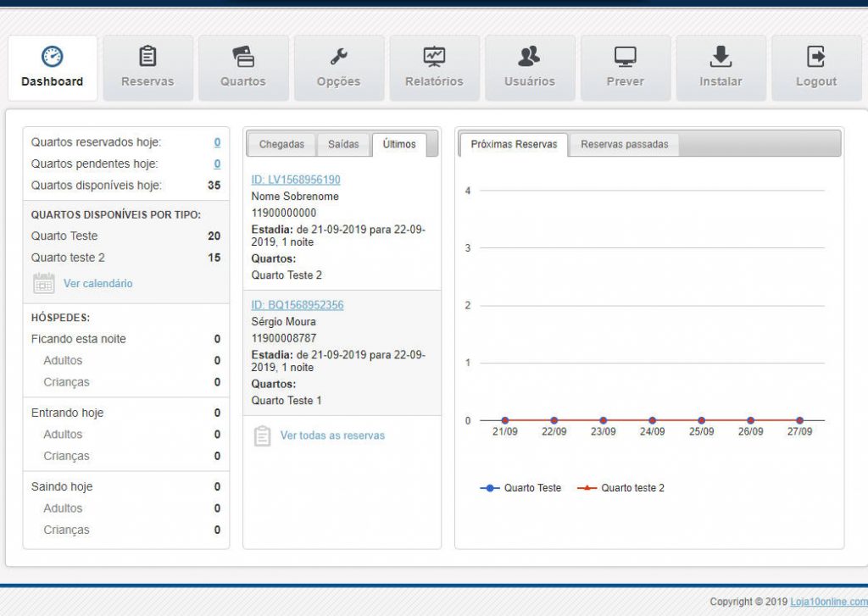This screenshot has width=868, height=616.
Task: Open Opções wrench icon
Action: click(x=338, y=57)
